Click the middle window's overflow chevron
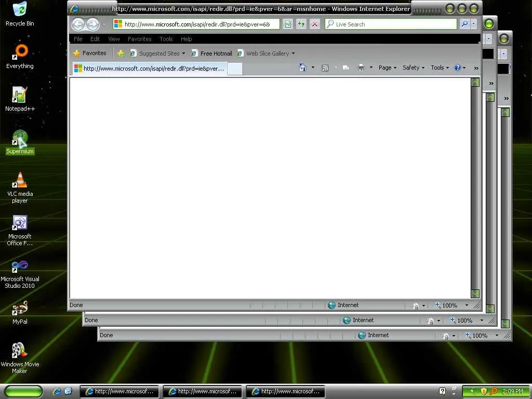The width and height of the screenshot is (532, 399). click(491, 84)
